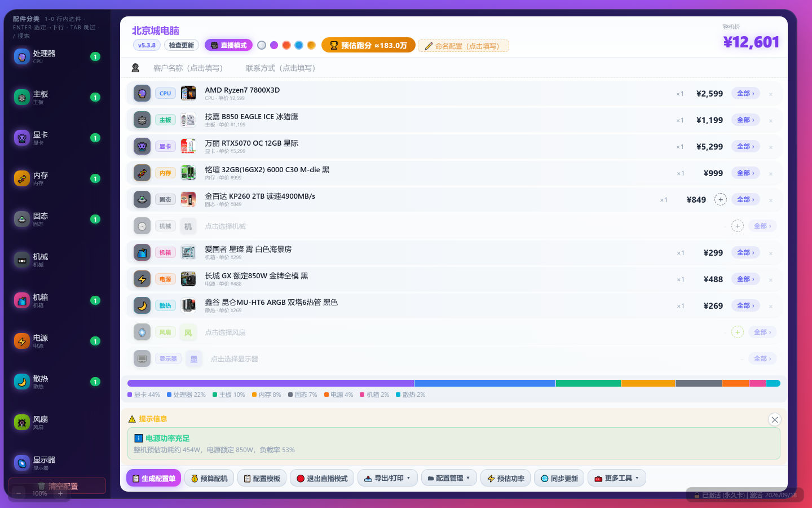
Task: Select the 风扇 fan sidebar icon
Action: pyautogui.click(x=22, y=422)
